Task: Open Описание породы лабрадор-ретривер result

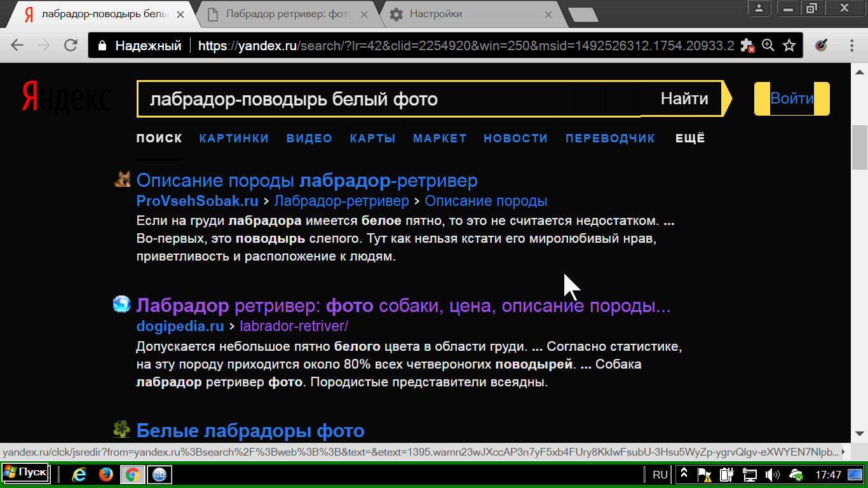Action: [307, 180]
